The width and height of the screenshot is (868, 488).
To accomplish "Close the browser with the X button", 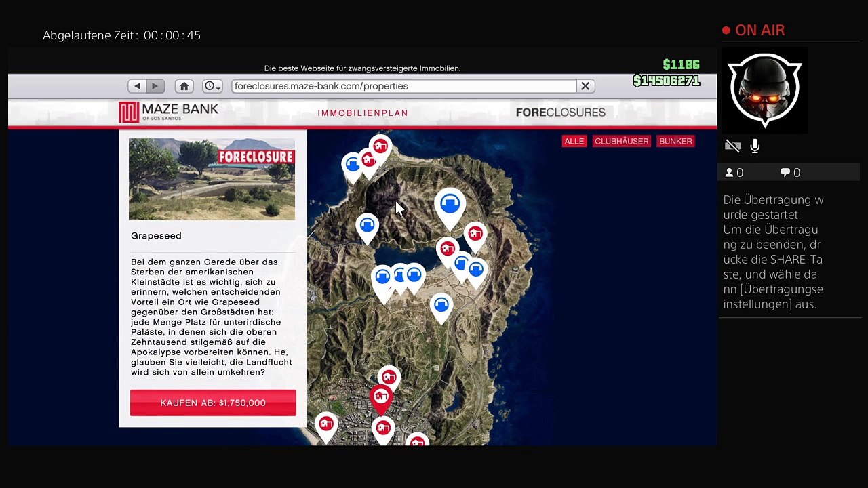I will (585, 86).
